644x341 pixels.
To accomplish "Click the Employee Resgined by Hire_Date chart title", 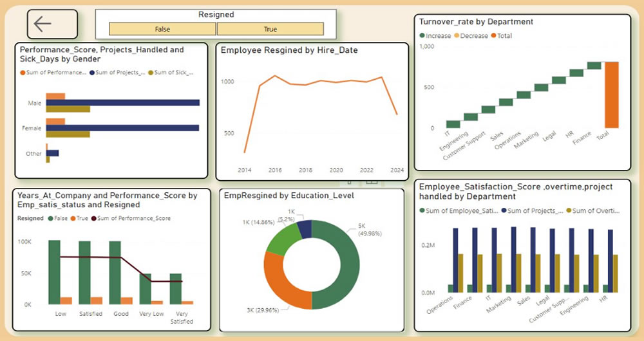I will (x=289, y=50).
